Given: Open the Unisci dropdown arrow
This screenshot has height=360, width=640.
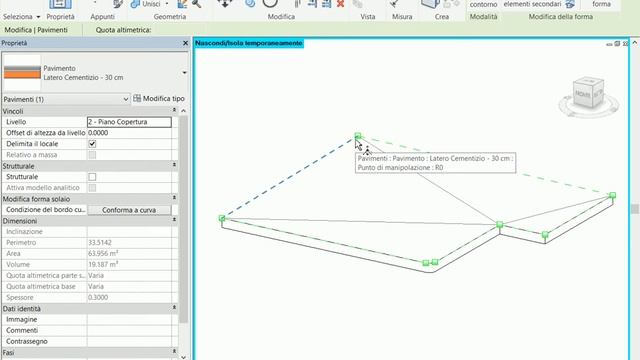Looking at the screenshot, I should point(167,4).
